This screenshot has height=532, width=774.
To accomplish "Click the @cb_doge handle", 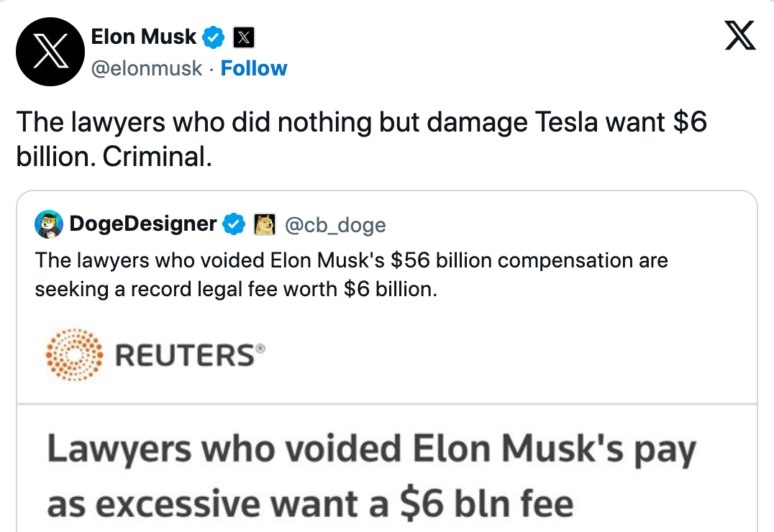I will pyautogui.click(x=335, y=225).
